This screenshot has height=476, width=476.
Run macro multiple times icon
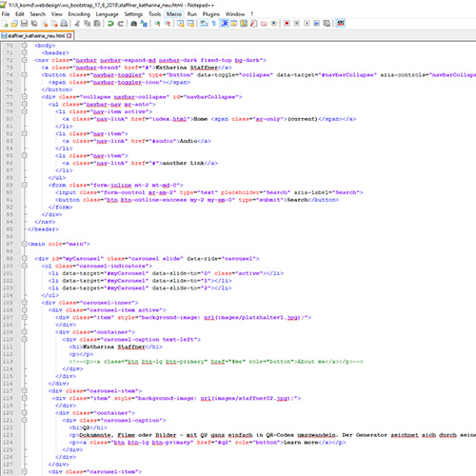316,24
